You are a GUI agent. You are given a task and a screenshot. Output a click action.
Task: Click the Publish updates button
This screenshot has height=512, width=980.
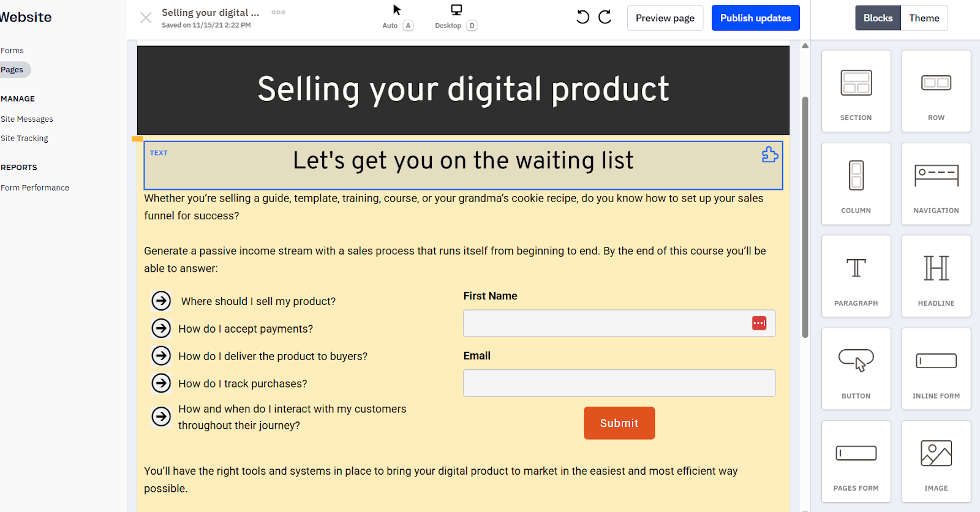(755, 18)
